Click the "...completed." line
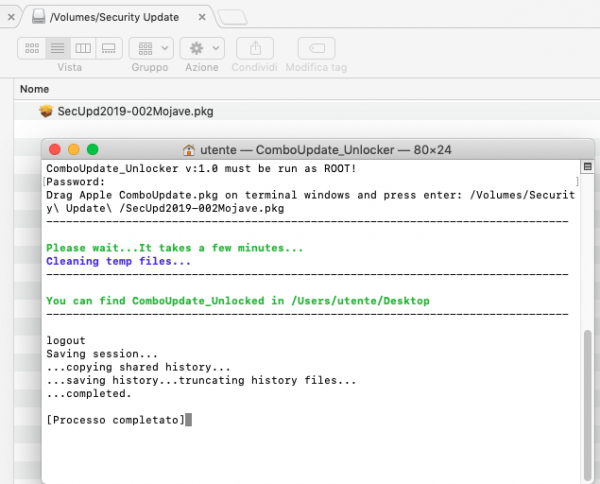The height and width of the screenshot is (484, 600). click(89, 394)
